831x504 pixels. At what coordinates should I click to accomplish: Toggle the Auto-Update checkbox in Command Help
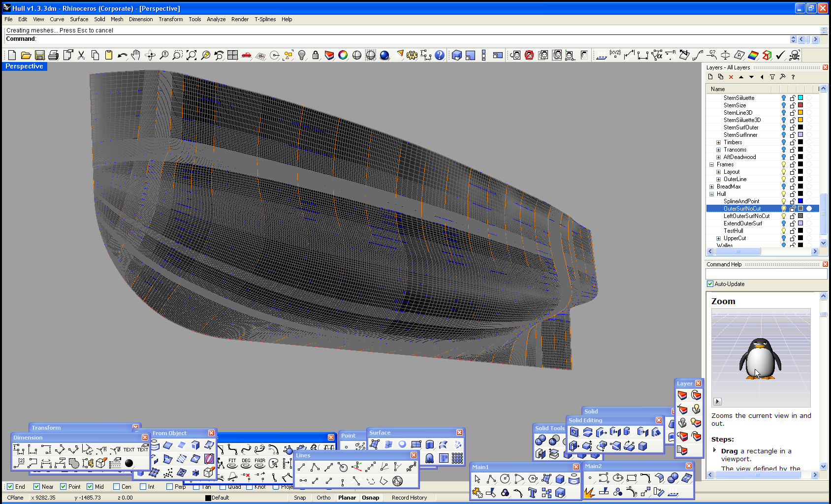pyautogui.click(x=710, y=284)
